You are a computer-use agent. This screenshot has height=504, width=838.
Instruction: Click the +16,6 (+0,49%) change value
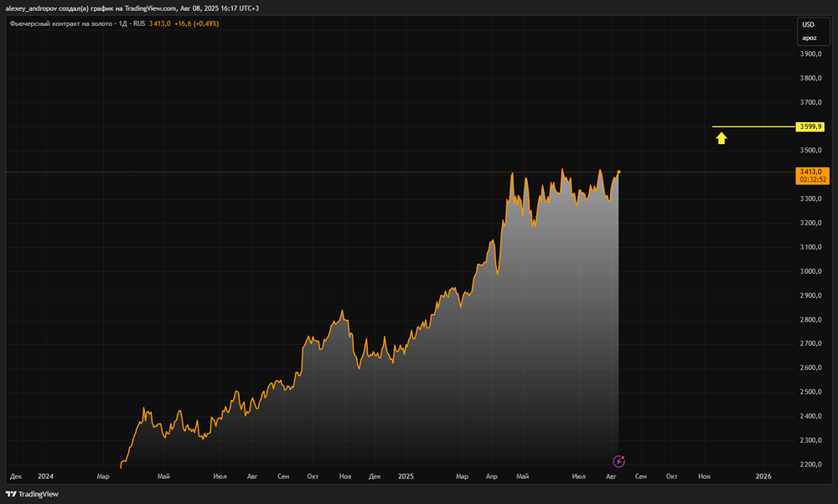(197, 23)
